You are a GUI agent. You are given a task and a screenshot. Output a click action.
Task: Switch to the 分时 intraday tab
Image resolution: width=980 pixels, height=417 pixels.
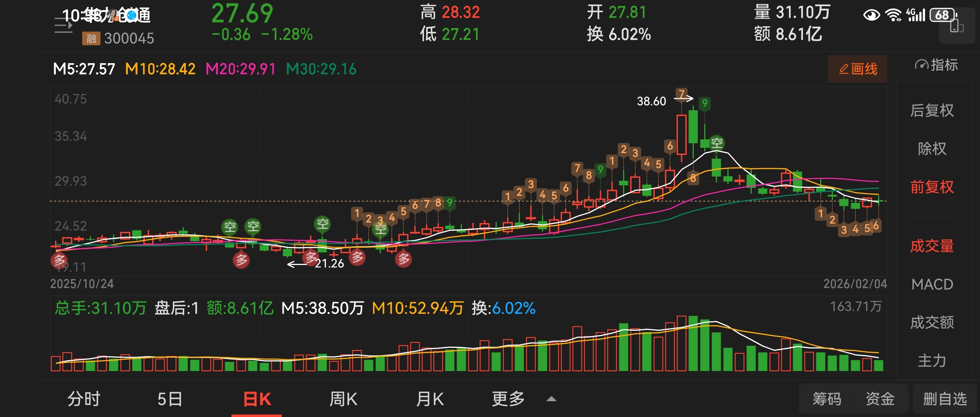(84, 399)
